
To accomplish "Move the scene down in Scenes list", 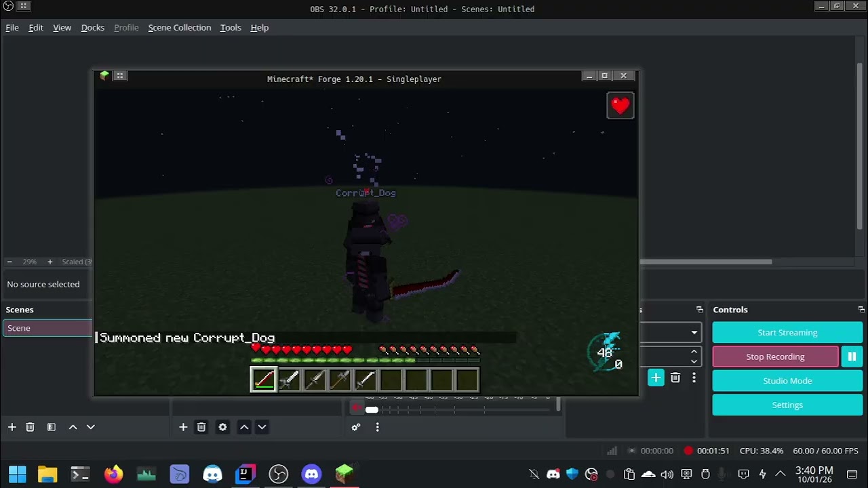I will (x=90, y=427).
